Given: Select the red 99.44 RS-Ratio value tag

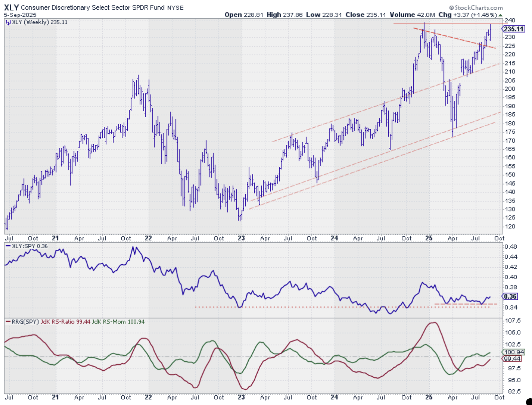Looking at the screenshot, I should [512, 358].
